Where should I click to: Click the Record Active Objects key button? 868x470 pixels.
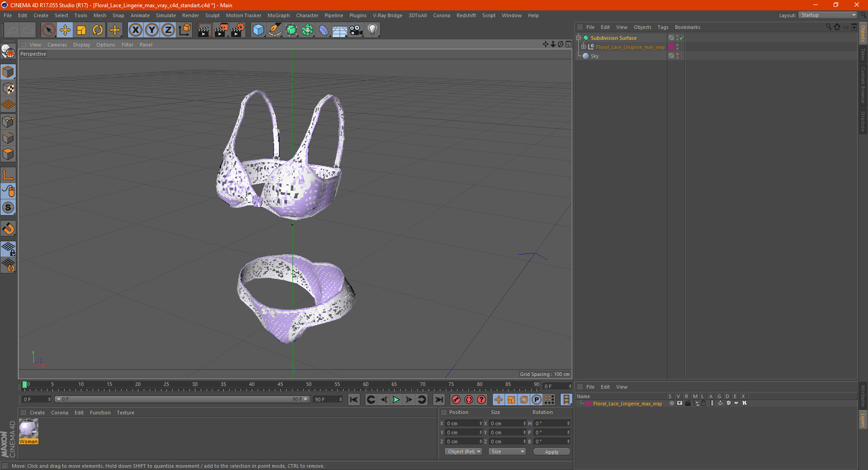[456, 399]
